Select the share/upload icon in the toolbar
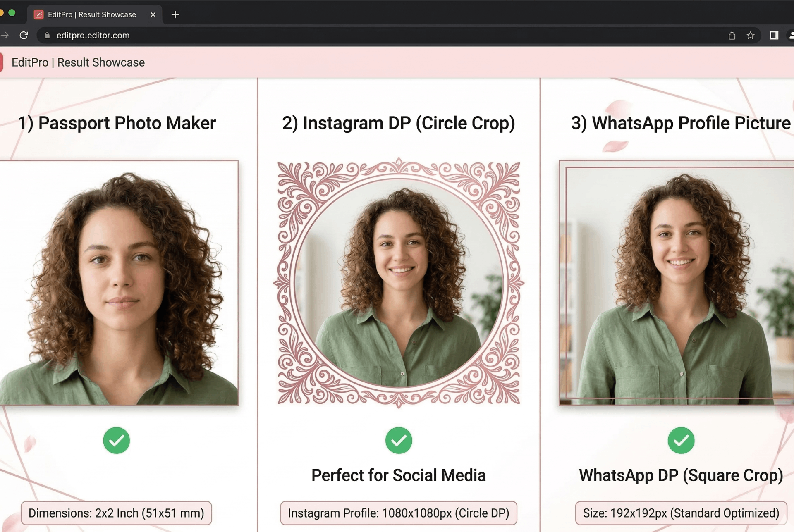Viewport: 794px width, 532px height. [x=732, y=36]
